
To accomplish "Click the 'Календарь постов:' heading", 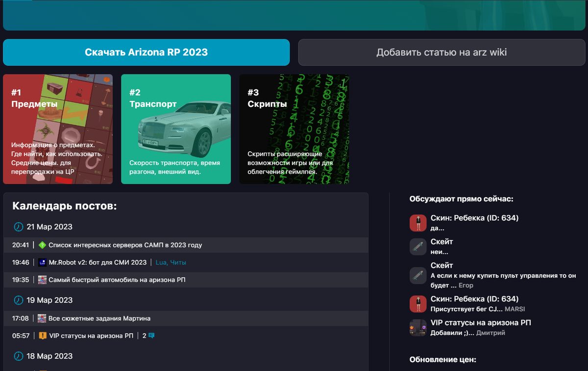I will click(65, 206).
